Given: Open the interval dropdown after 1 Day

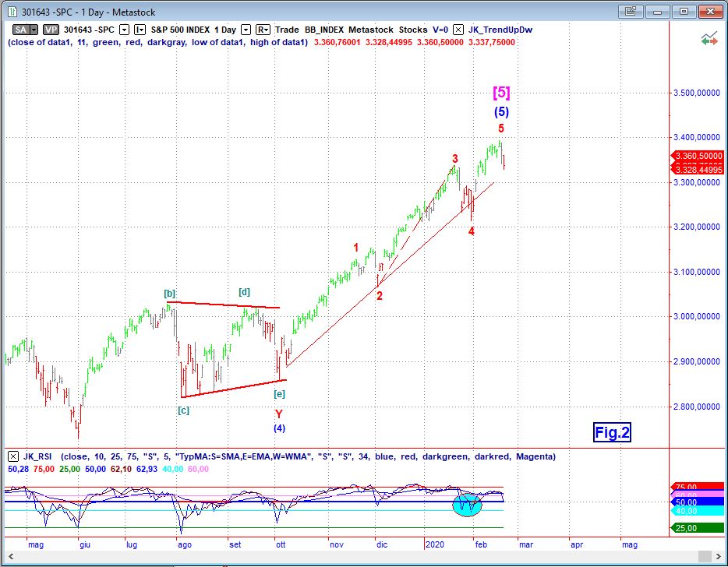Looking at the screenshot, I should pyautogui.click(x=246, y=30).
